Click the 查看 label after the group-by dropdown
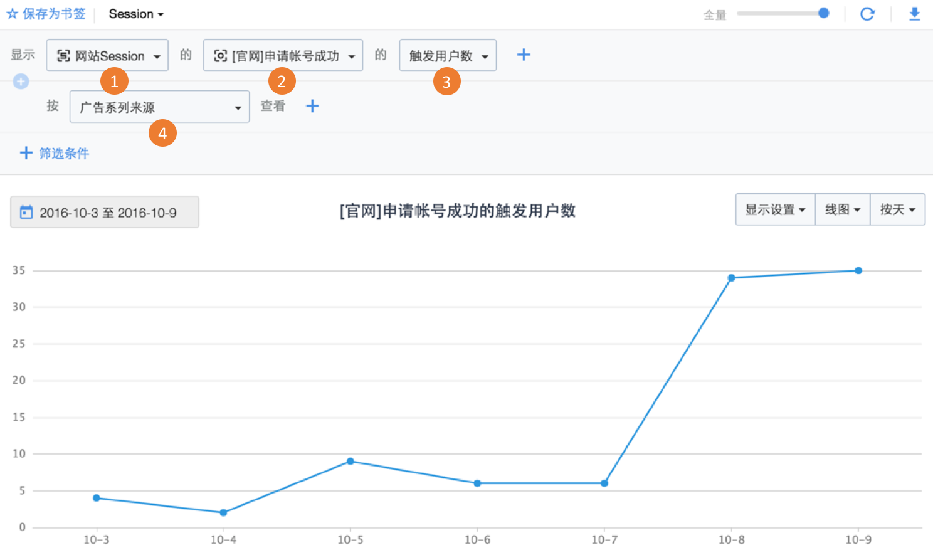This screenshot has height=560, width=933. click(x=273, y=106)
